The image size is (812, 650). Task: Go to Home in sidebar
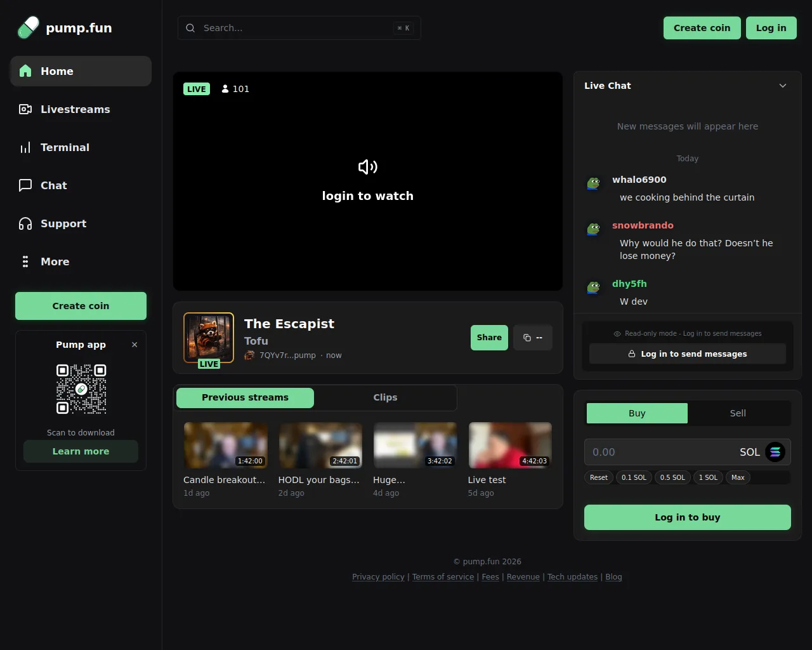tap(81, 71)
